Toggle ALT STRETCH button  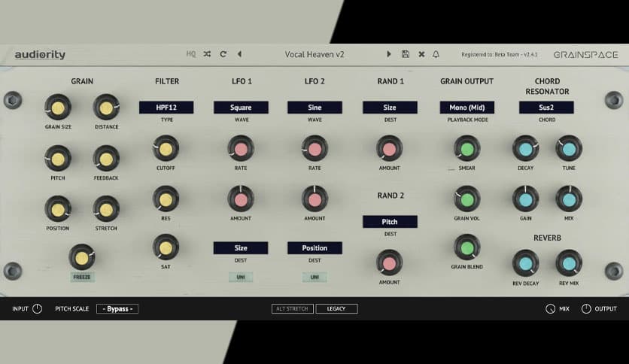click(x=293, y=308)
